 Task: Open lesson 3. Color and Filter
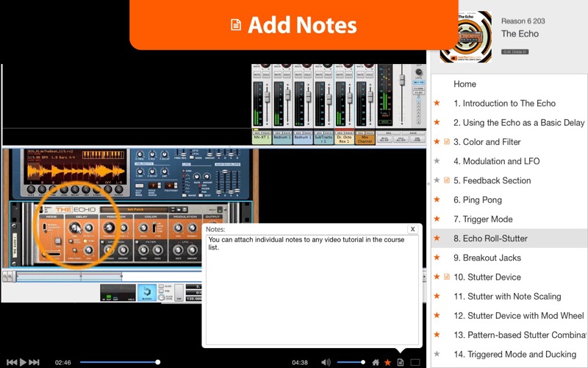click(487, 142)
